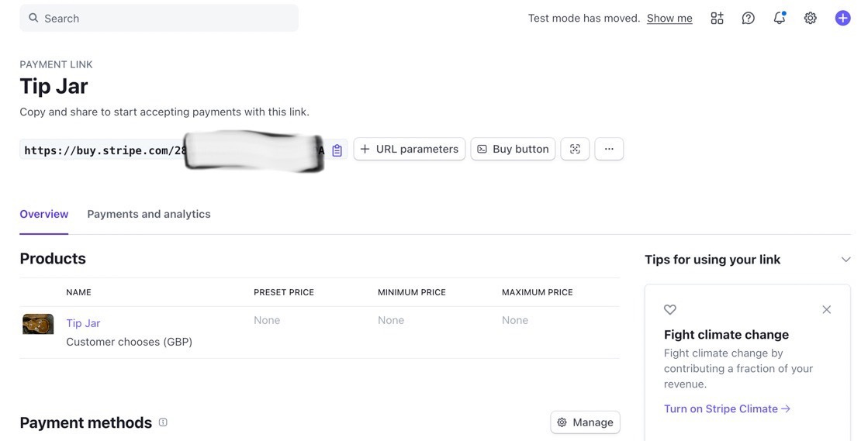
Task: Follow the Turn on Stripe Climate link
Action: 727,408
